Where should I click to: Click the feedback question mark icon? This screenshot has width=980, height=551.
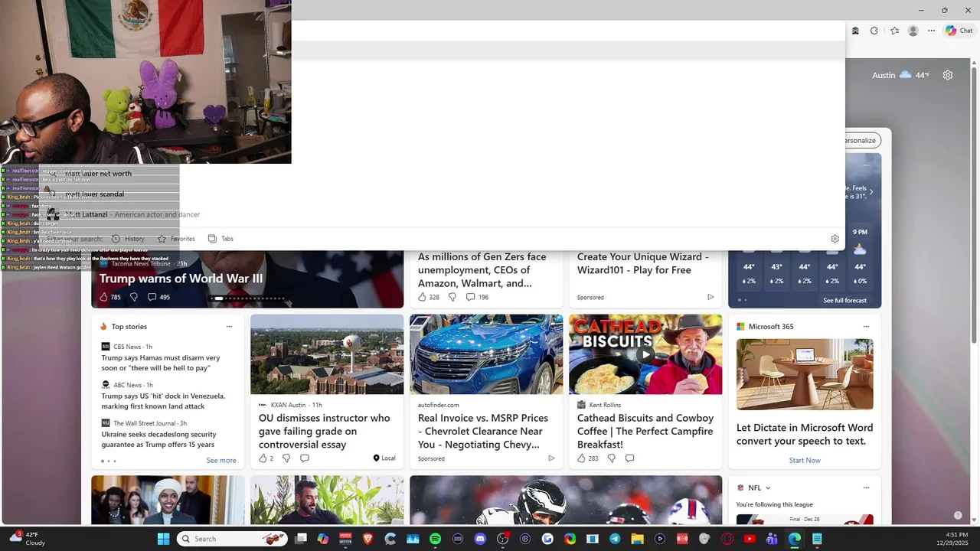tap(957, 516)
